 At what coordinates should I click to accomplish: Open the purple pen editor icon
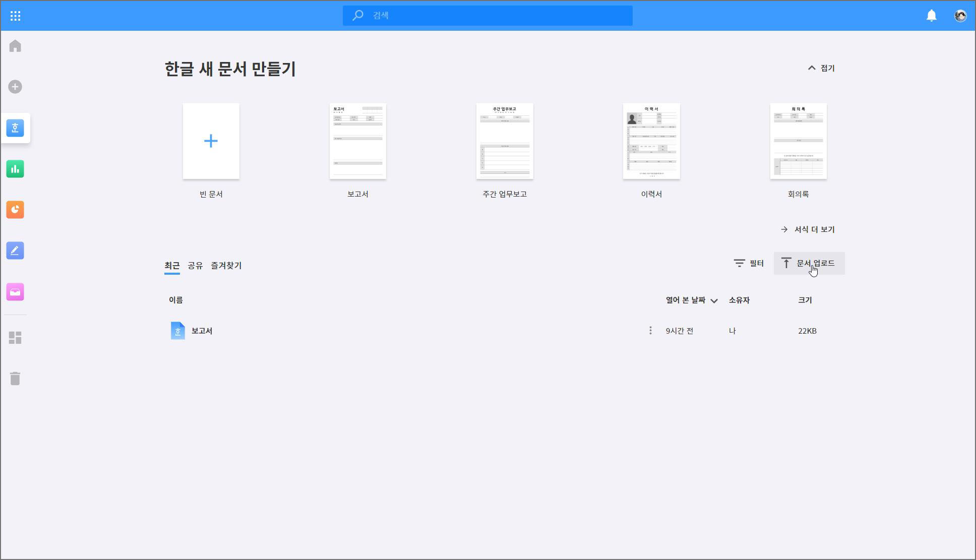(15, 251)
